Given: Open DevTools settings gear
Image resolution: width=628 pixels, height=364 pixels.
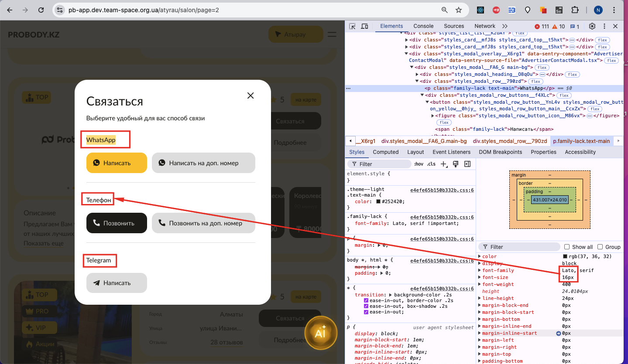Looking at the screenshot, I should pyautogui.click(x=592, y=26).
